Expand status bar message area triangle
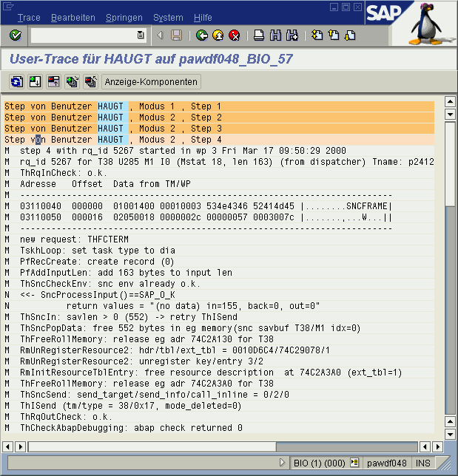This screenshot has width=458, height=476. [x=282, y=463]
